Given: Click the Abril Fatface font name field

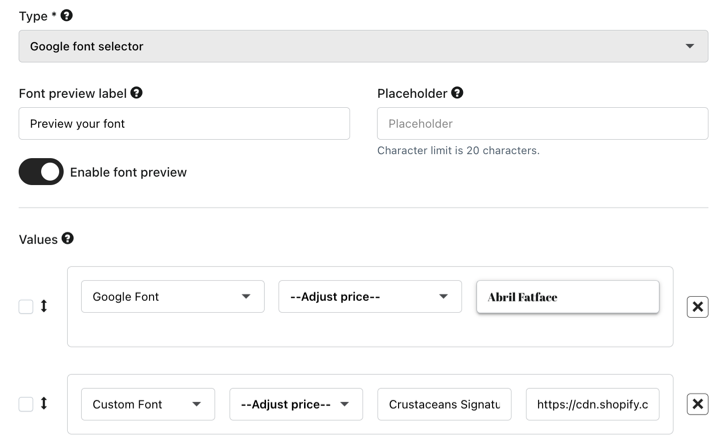Looking at the screenshot, I should pos(567,297).
